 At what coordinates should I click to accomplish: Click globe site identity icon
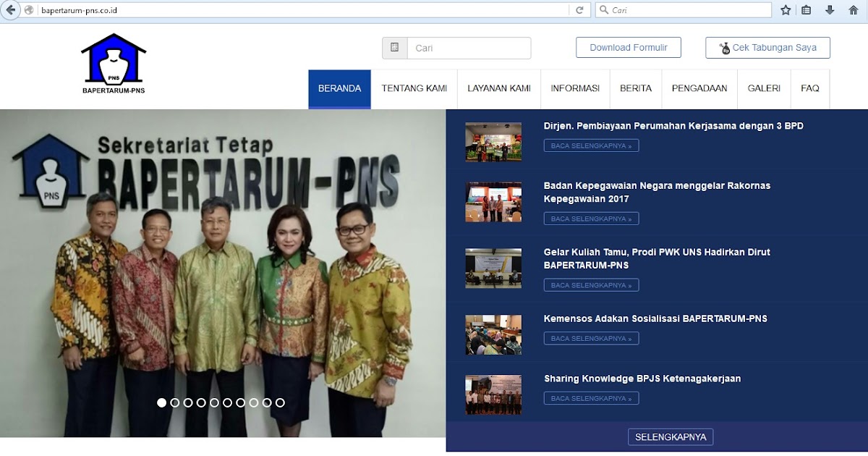29,10
